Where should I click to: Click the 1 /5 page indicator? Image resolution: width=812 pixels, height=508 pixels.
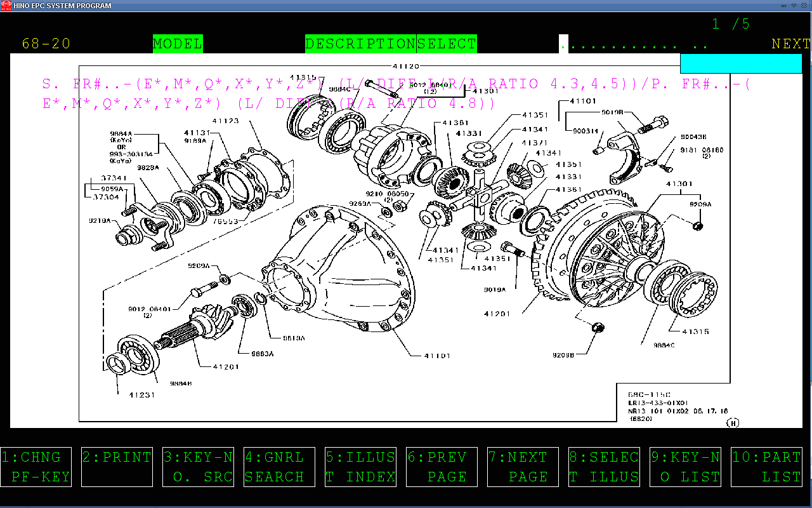731,24
